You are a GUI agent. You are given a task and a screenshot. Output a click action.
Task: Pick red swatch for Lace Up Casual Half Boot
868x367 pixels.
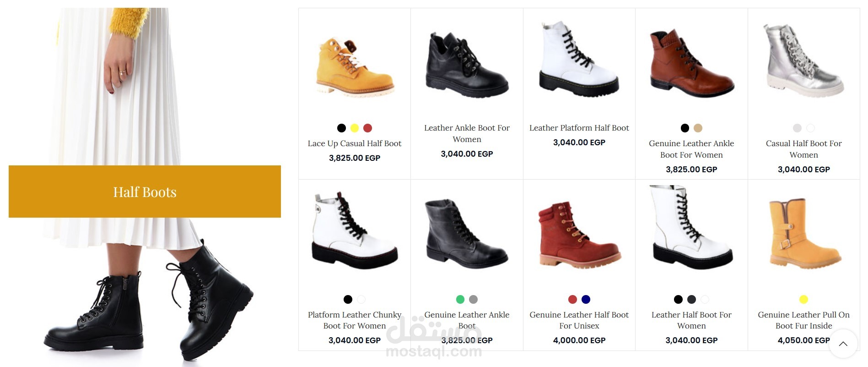[x=367, y=128]
